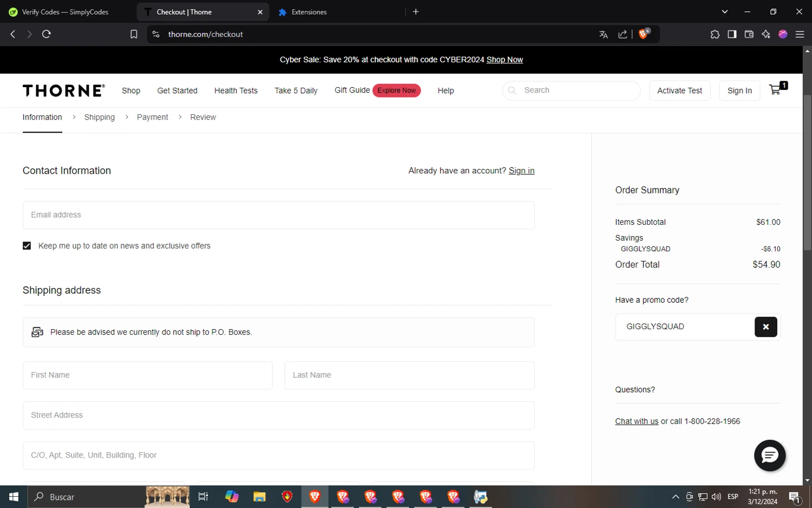Viewport: 812px width, 508px height.
Task: Go forward with the browser forward arrow
Action: [x=29, y=34]
